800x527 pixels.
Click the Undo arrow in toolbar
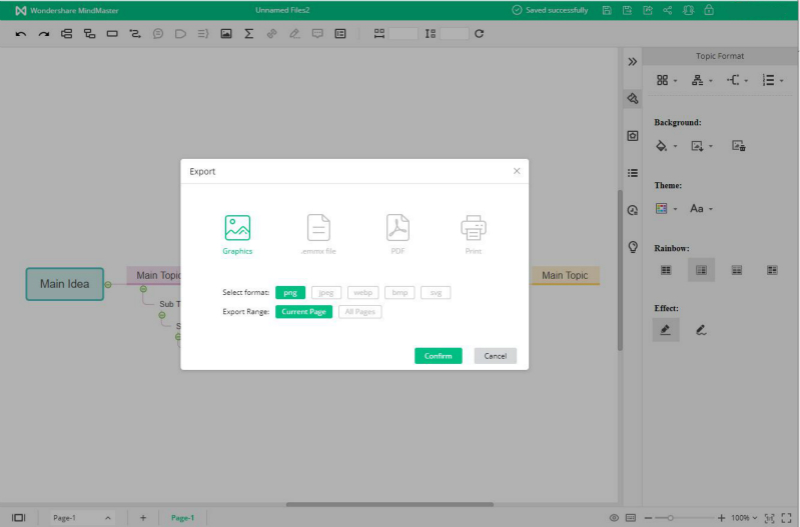pos(21,34)
